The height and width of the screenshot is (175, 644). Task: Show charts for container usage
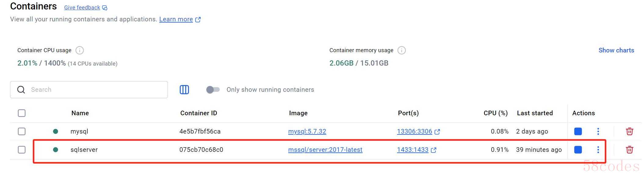616,50
